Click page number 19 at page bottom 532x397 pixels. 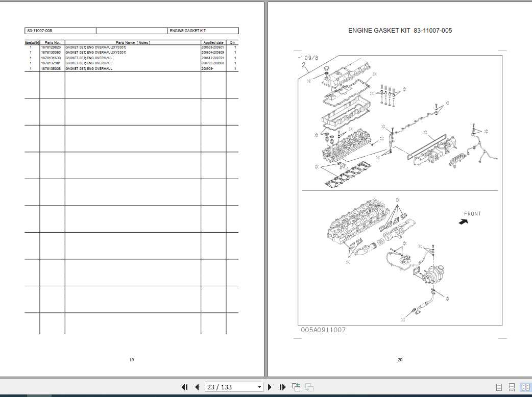[x=132, y=360]
